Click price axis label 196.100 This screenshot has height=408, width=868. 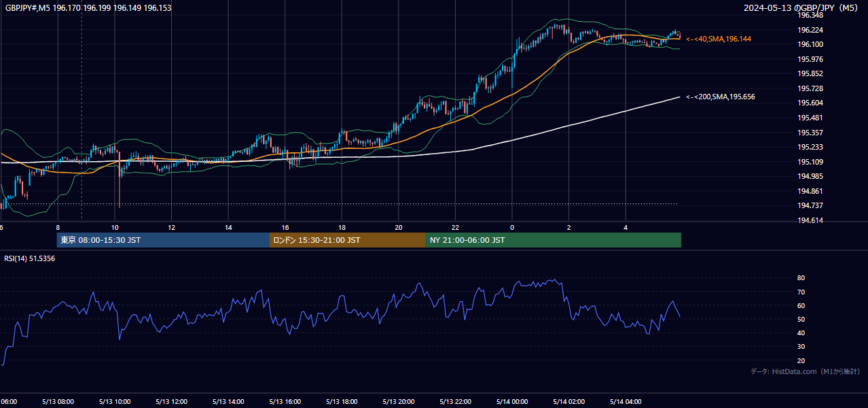[810, 44]
